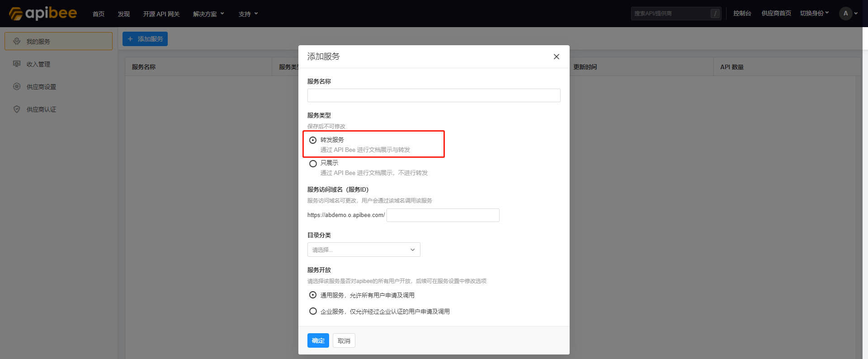The height and width of the screenshot is (359, 868).
Task: Click the 更新时间 table column header
Action: coord(585,67)
